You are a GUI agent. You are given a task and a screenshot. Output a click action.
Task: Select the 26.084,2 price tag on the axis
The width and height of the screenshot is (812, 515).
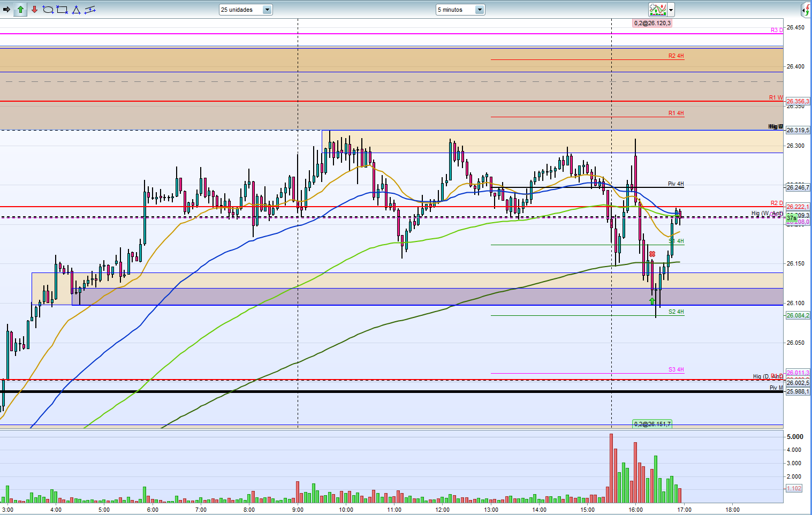pos(798,315)
